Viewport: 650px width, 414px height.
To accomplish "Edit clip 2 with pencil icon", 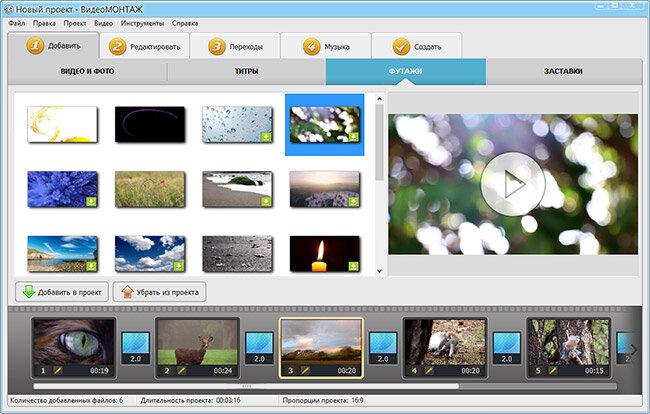I will (181, 370).
